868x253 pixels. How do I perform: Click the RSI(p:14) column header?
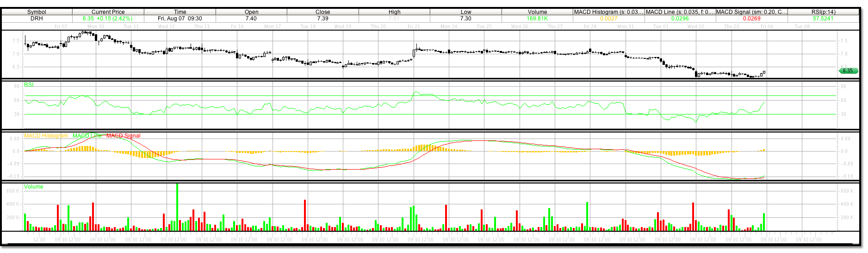tap(823, 12)
